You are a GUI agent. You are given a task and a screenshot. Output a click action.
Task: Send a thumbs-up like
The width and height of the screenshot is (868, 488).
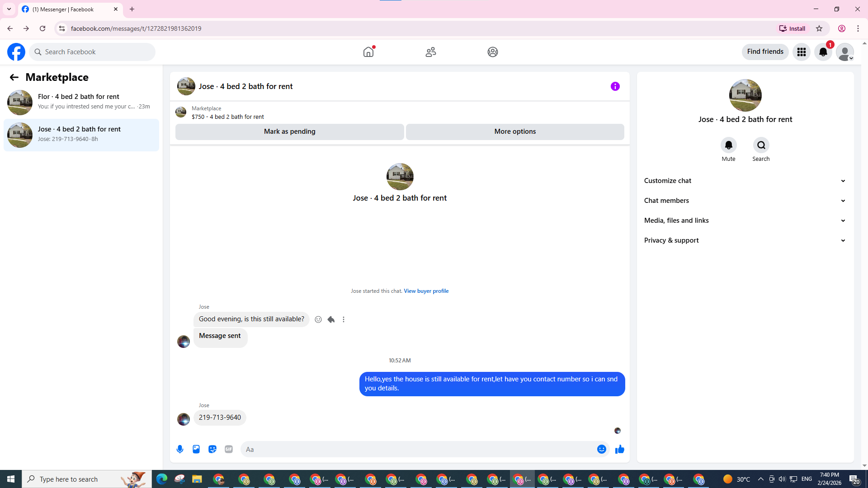pos(620,449)
